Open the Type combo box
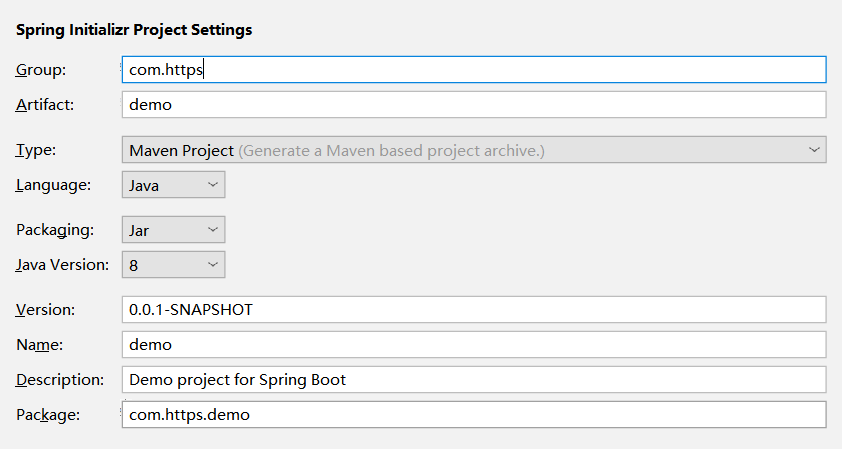This screenshot has height=449, width=842. (x=473, y=150)
